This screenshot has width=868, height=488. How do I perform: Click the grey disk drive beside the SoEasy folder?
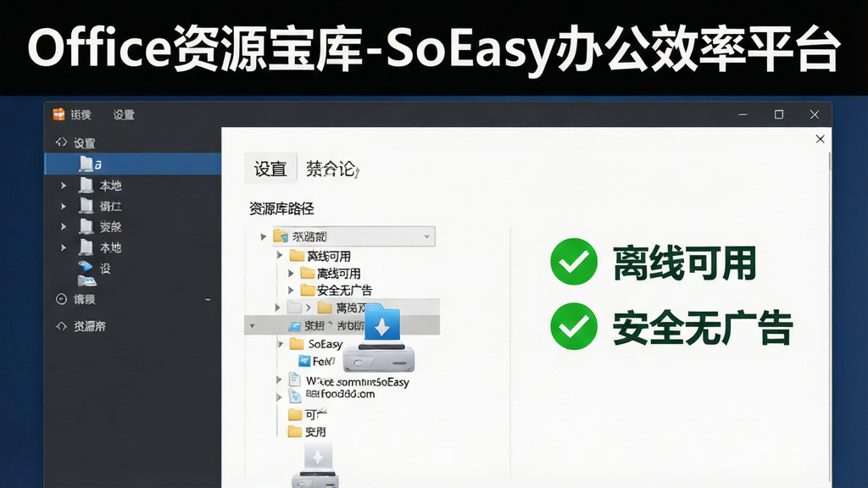pos(379,358)
